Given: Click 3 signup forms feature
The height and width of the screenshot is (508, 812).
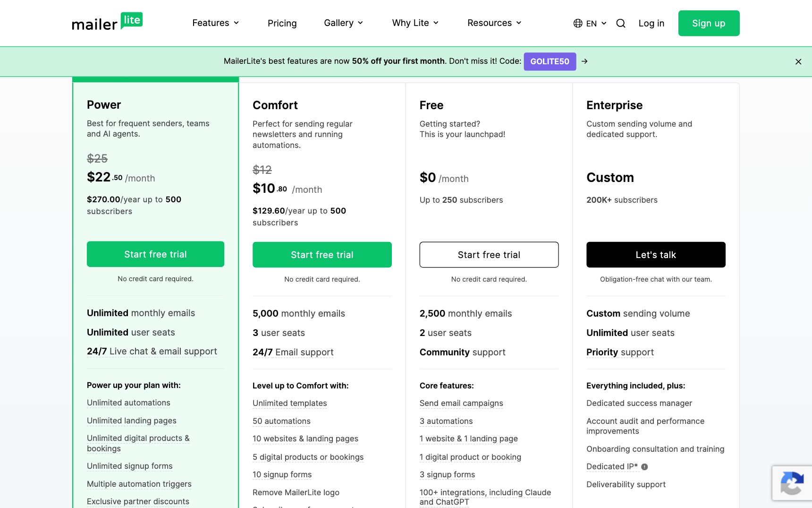Looking at the screenshot, I should (x=448, y=474).
